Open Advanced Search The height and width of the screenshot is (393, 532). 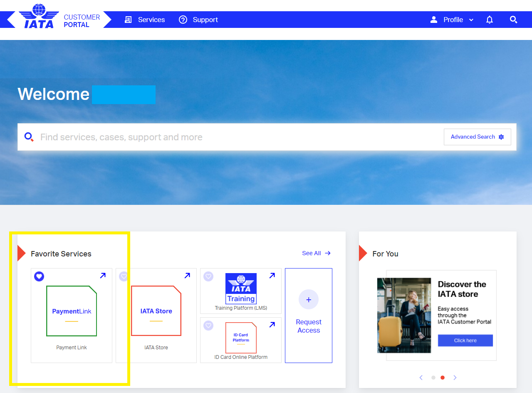(x=477, y=137)
